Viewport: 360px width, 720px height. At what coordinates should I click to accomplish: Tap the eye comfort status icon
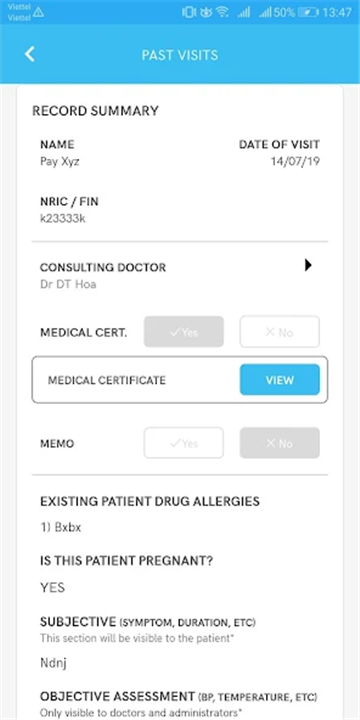click(x=206, y=12)
